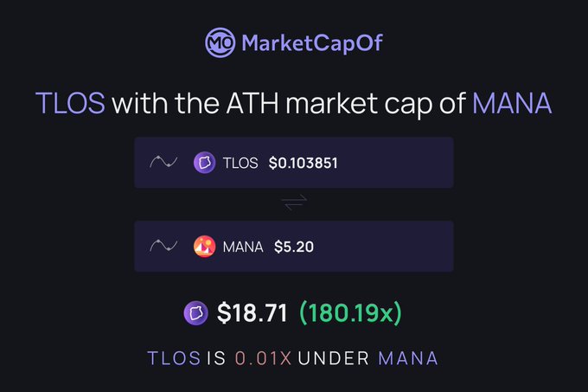Click MANA in the bottom comparison line
The width and height of the screenshot is (588, 392).
(408, 357)
